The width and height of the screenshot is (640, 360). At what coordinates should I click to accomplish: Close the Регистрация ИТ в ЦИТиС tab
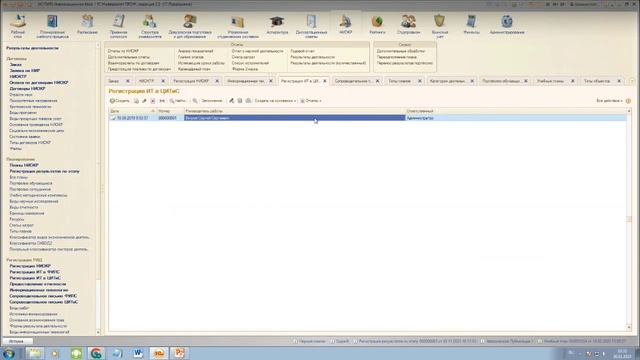click(x=325, y=81)
